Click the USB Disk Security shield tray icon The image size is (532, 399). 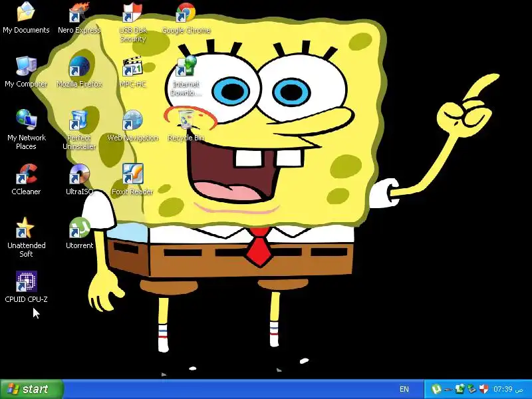tap(484, 389)
